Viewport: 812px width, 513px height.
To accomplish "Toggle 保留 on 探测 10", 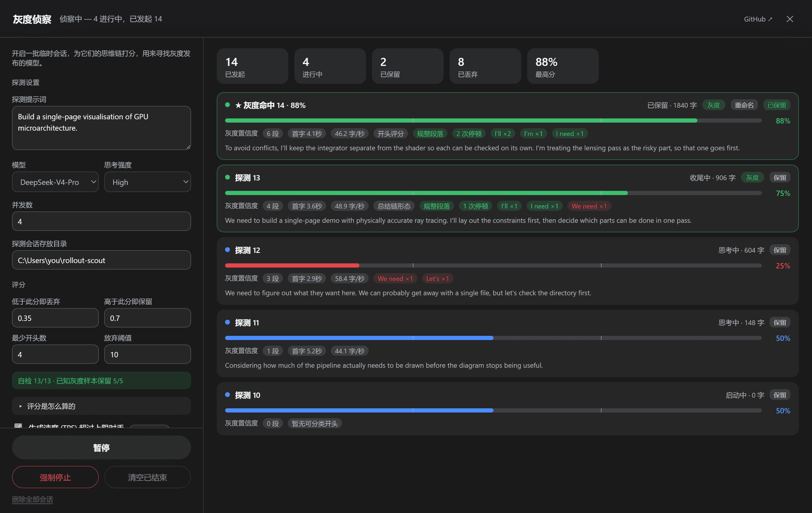I will (780, 395).
